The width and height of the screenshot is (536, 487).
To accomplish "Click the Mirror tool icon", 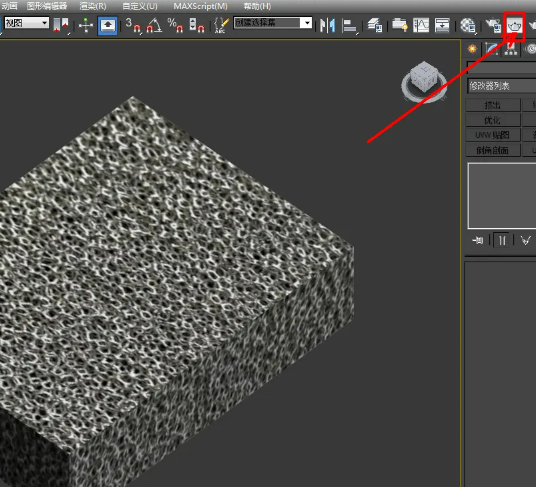I will point(327,25).
